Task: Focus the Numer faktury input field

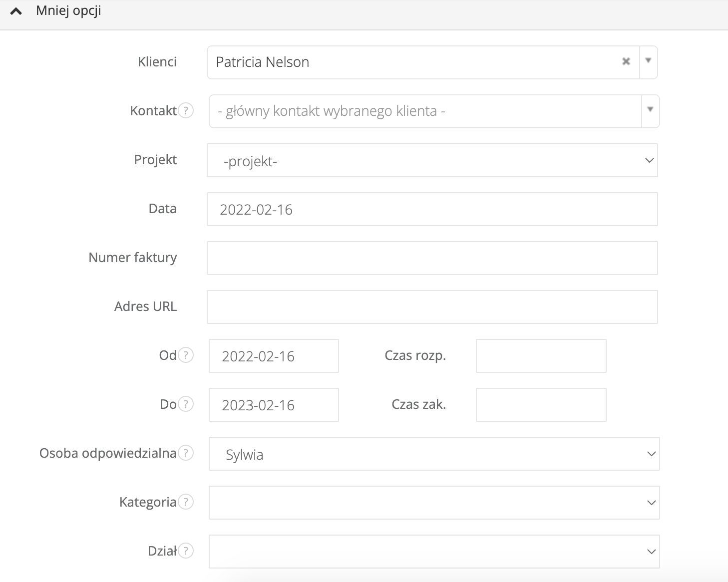Action: tap(432, 258)
